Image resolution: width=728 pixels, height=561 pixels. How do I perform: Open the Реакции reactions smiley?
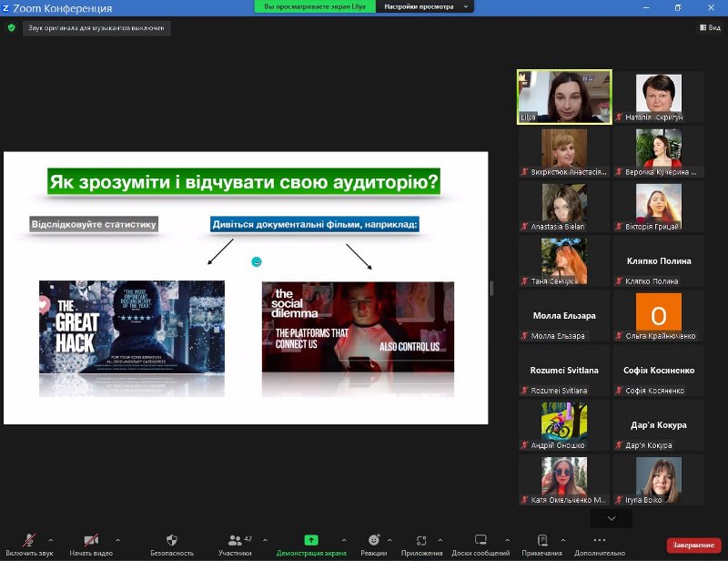(373, 540)
